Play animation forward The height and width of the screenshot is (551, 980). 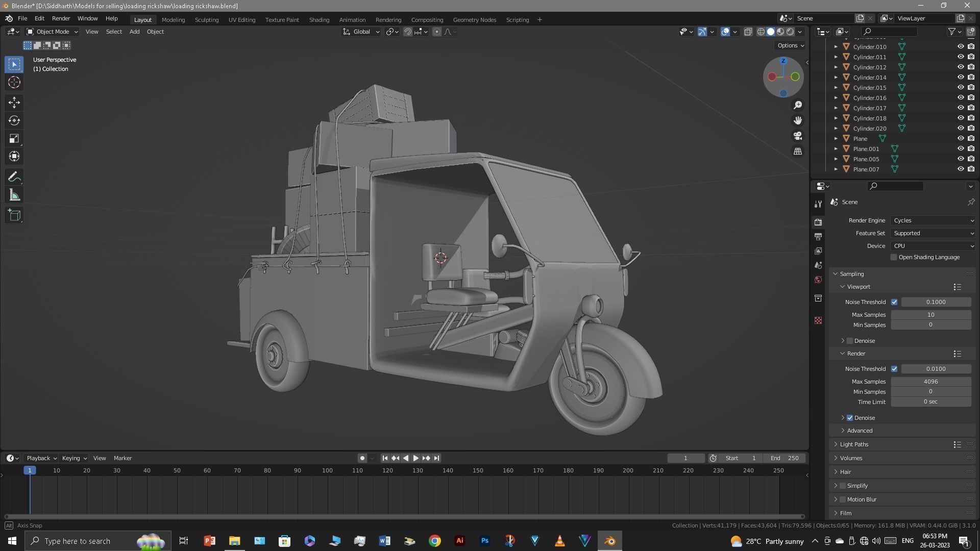416,458
